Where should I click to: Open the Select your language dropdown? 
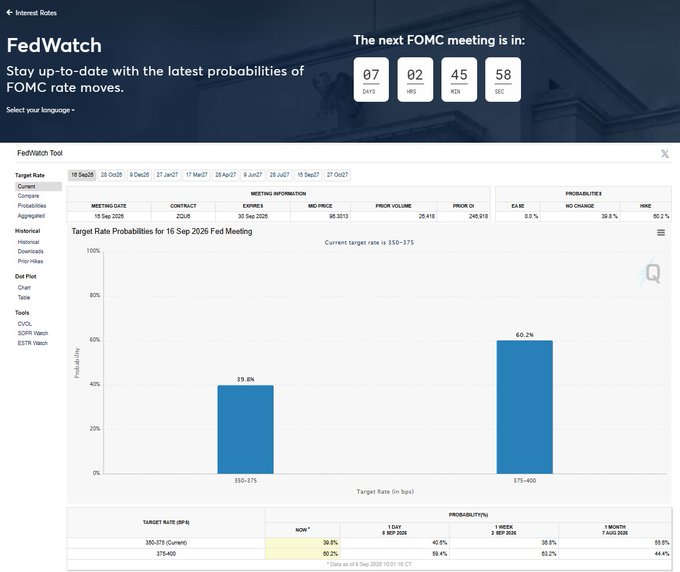tap(40, 110)
